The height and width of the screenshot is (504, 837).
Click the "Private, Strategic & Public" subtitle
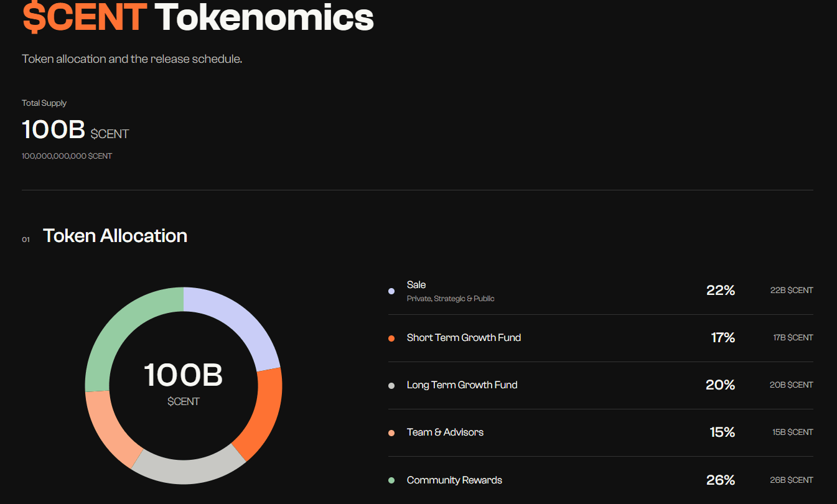tap(451, 299)
